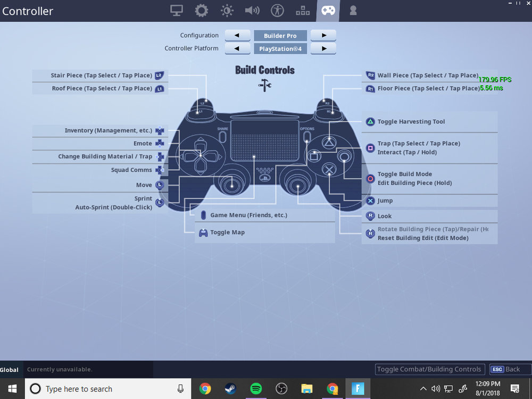The height and width of the screenshot is (399, 532).
Task: Click the square icon beside Trap
Action: (370, 148)
